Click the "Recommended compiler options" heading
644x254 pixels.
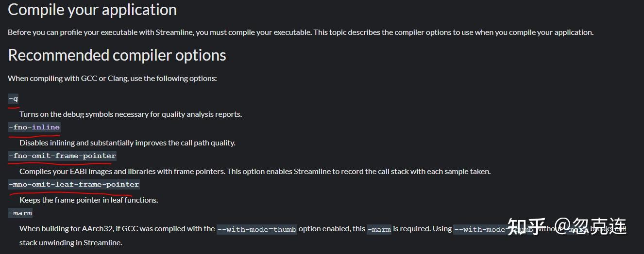(117, 55)
